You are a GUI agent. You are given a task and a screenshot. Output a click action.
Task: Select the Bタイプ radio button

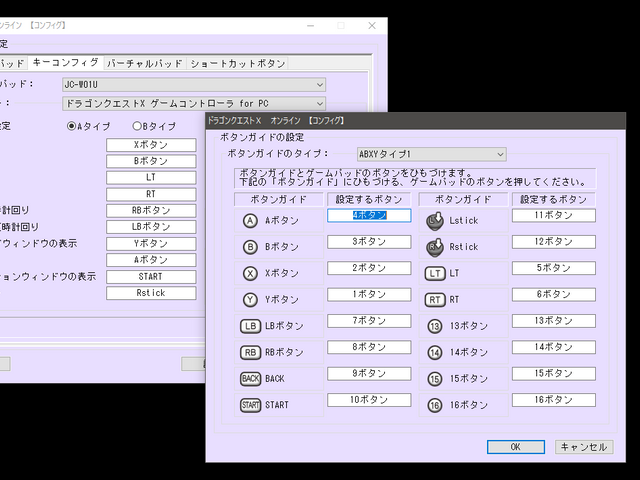click(x=137, y=126)
